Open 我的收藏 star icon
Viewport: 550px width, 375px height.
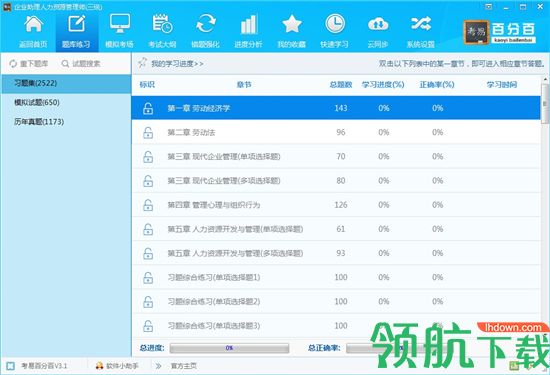click(x=292, y=24)
